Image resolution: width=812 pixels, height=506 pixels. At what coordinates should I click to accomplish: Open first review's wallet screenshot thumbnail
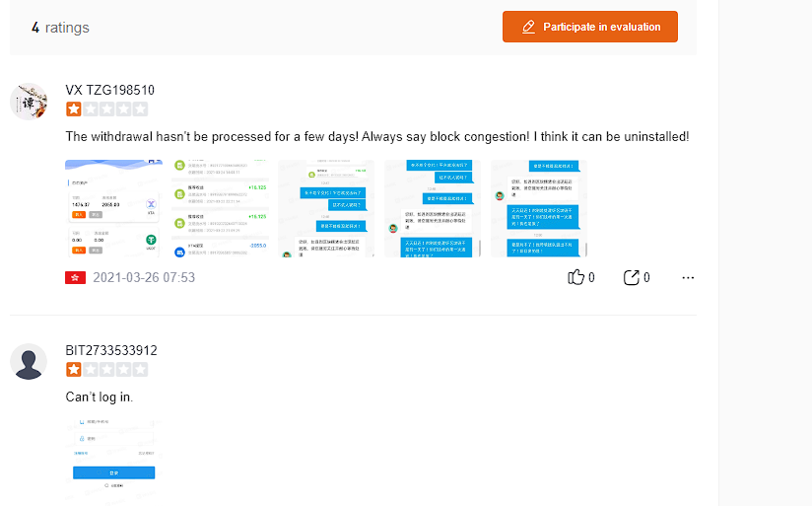click(113, 209)
